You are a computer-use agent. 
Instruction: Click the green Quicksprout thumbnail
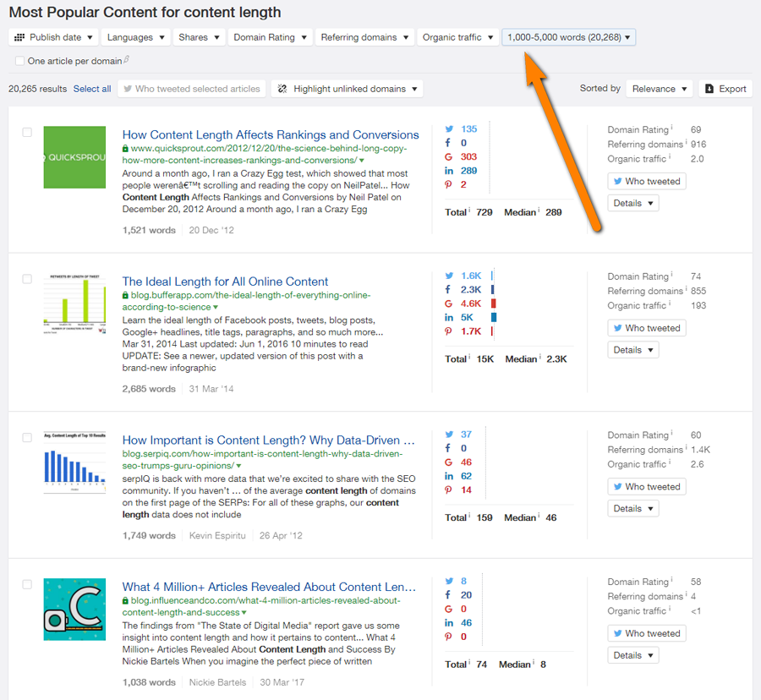click(74, 157)
